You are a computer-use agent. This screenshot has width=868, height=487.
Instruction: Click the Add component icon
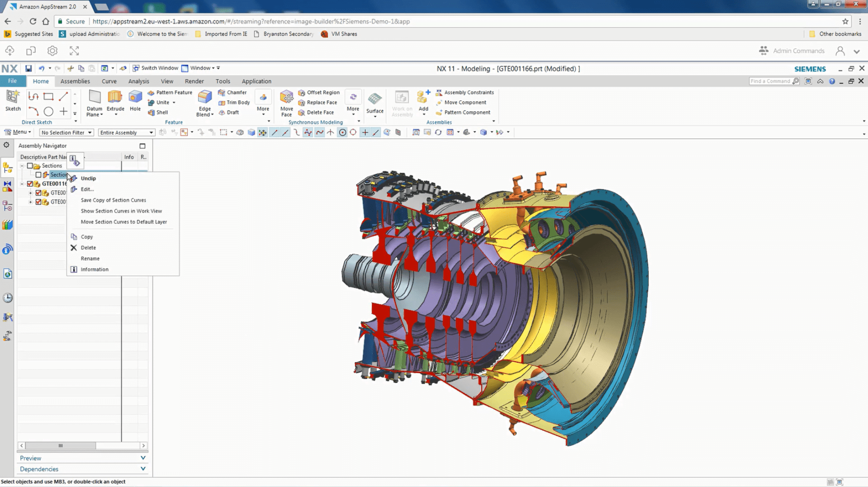423,97
